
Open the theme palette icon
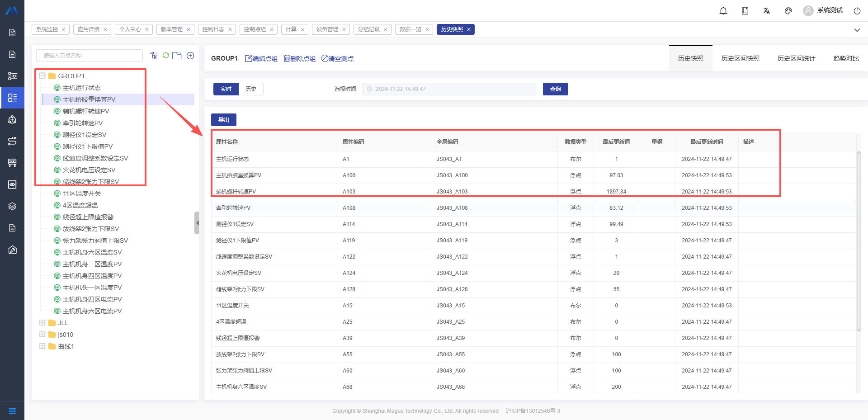tap(788, 11)
